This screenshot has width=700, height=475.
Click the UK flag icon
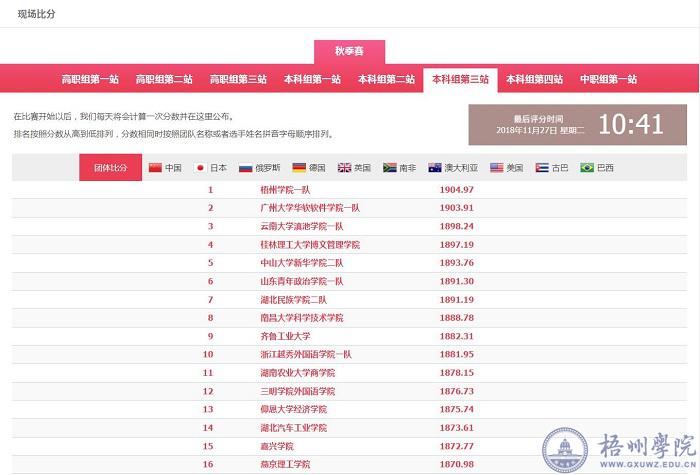pos(344,168)
